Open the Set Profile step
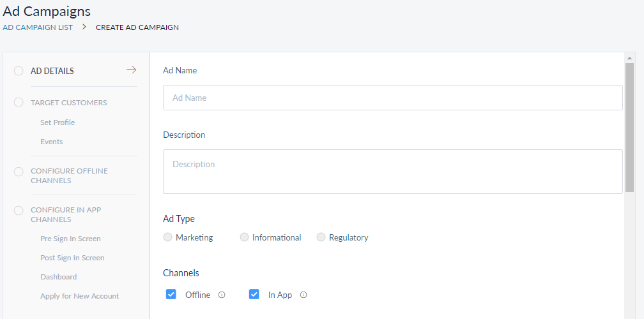 57,122
